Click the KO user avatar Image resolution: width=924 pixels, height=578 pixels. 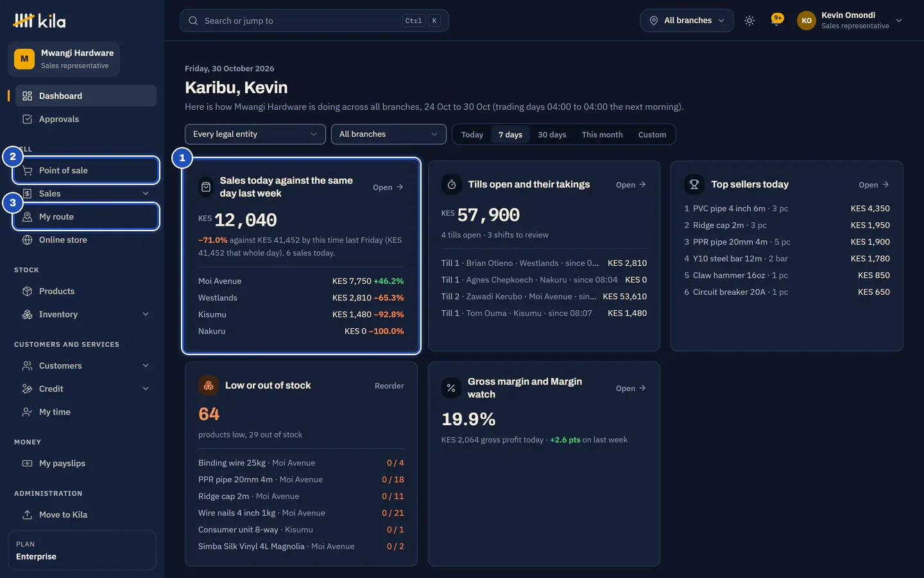coord(807,21)
